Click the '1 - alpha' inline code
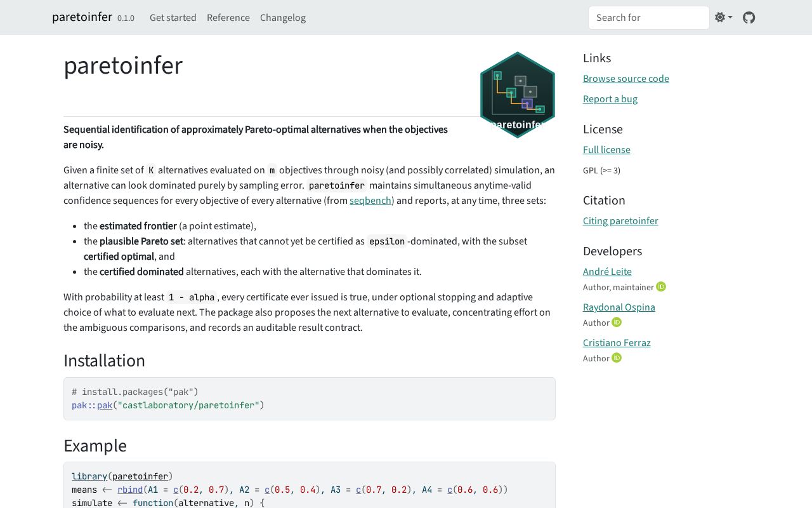The width and height of the screenshot is (812, 508). 192,297
